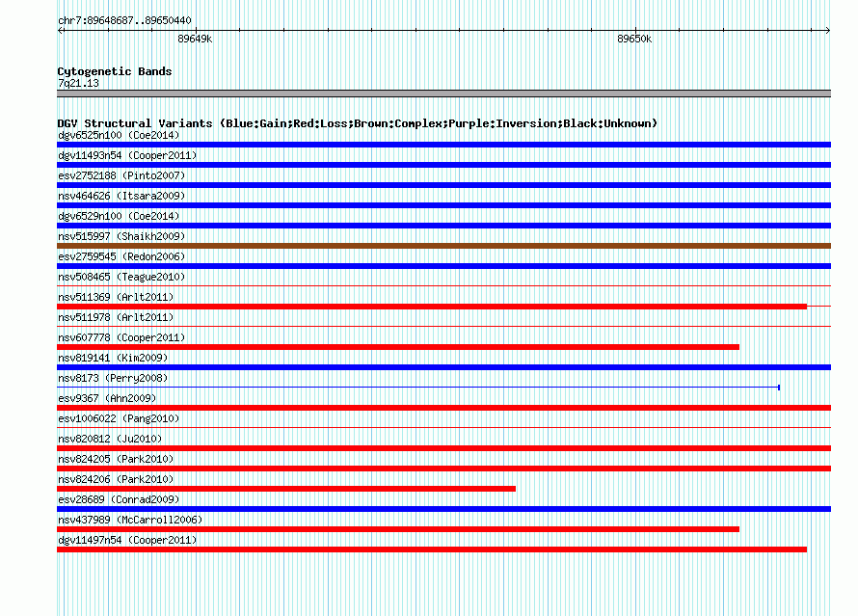This screenshot has width=858, height=616.
Task: Click the esv1006022 (Pang2010) label
Action: 119,418
